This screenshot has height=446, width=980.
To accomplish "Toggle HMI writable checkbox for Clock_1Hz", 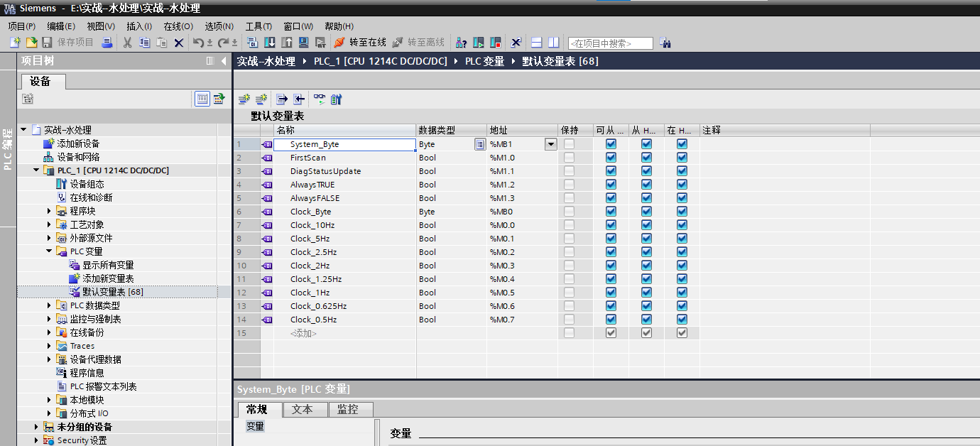I will [x=646, y=293].
